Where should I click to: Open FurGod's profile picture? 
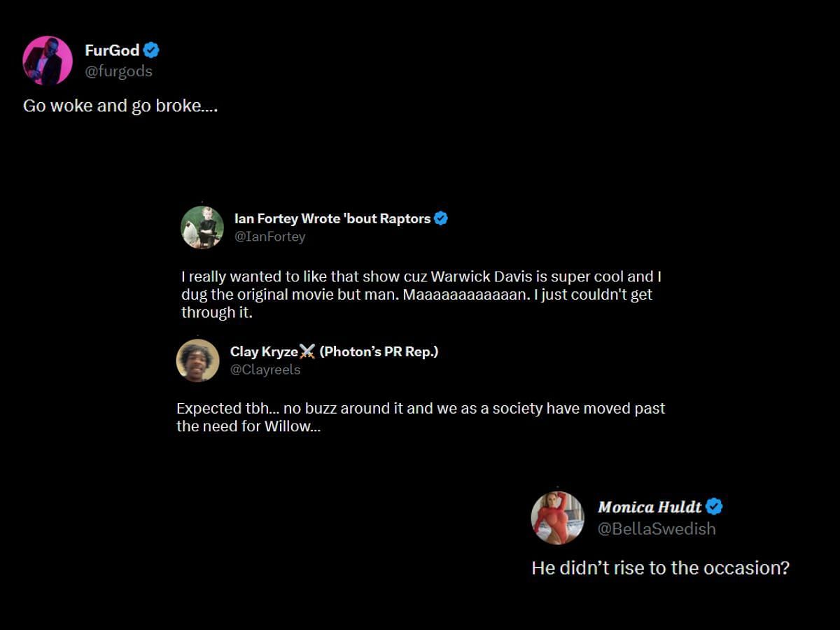[x=48, y=61]
